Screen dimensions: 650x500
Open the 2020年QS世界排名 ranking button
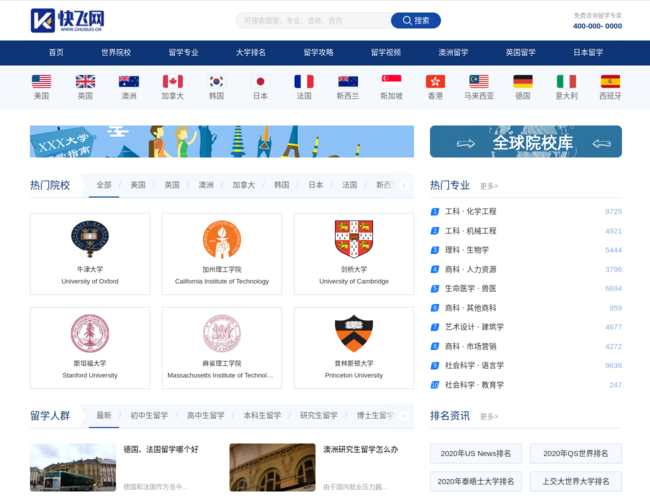pos(575,453)
